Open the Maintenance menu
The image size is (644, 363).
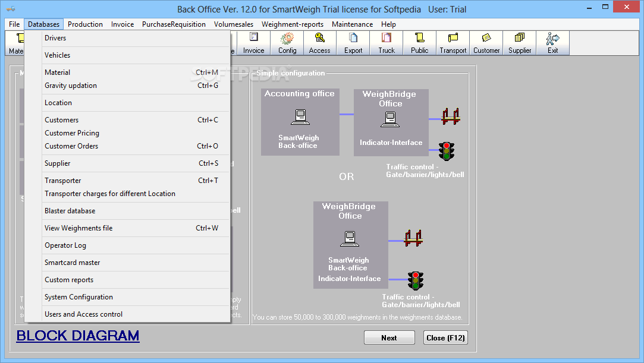point(353,24)
